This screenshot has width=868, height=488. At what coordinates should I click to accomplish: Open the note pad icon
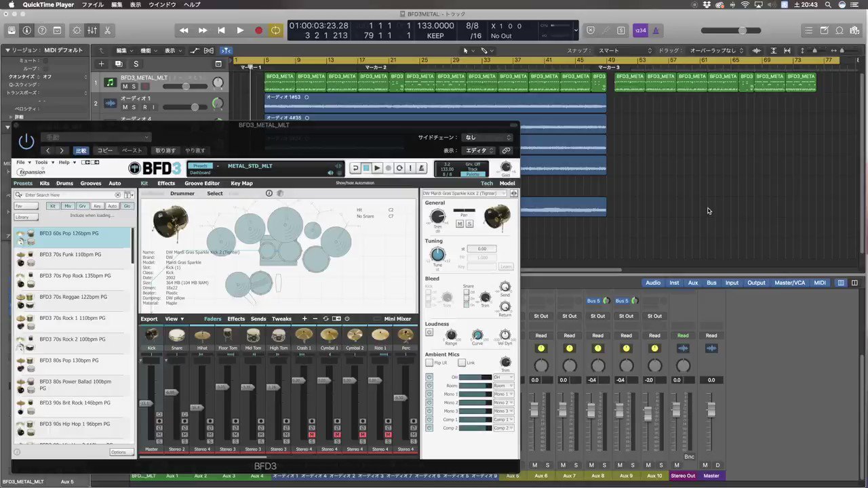click(824, 30)
